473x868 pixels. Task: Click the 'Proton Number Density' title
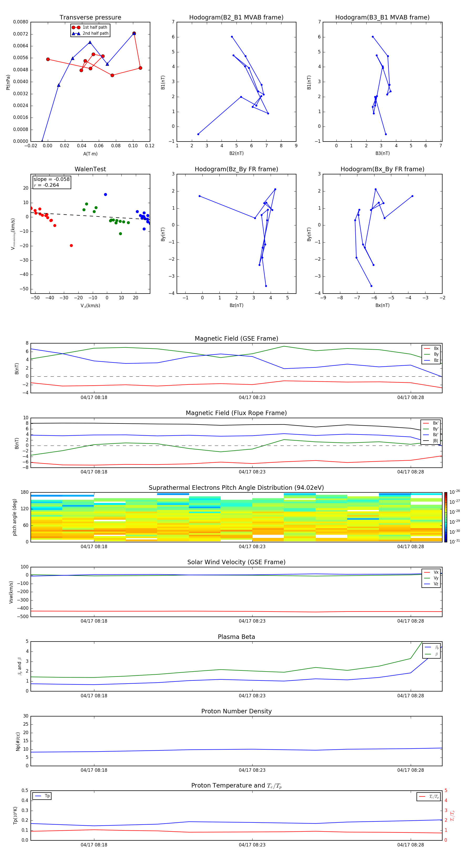point(236,711)
